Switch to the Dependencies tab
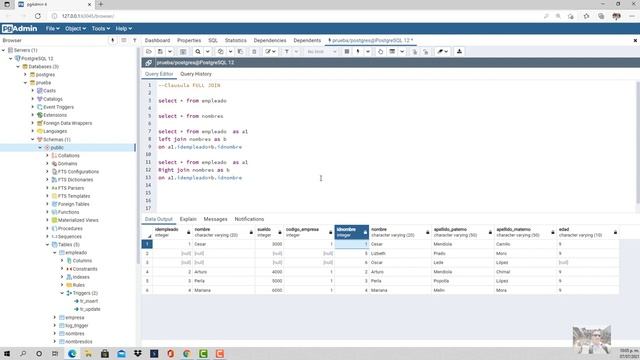Image resolution: width=640 pixels, height=360 pixels. click(x=270, y=40)
